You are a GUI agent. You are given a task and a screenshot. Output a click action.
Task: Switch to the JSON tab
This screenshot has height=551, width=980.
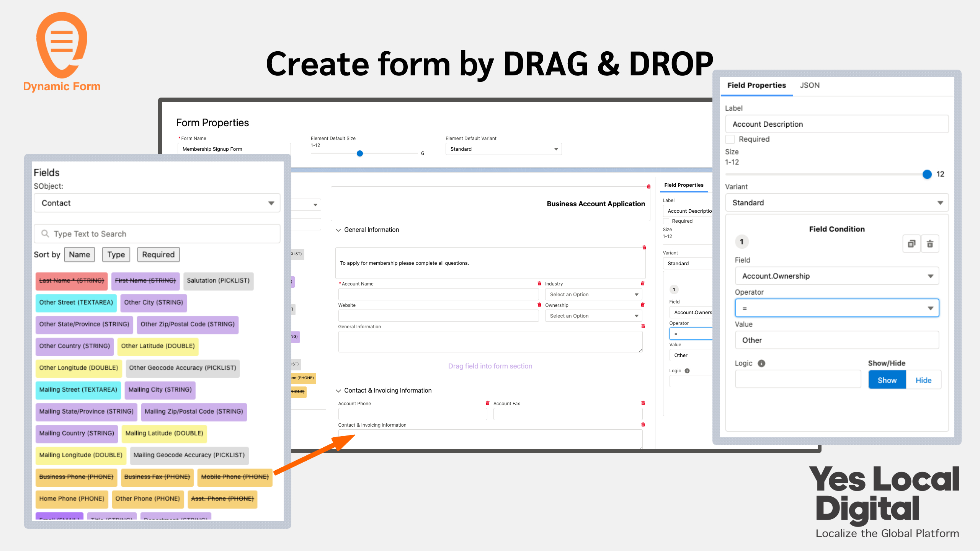(x=810, y=85)
